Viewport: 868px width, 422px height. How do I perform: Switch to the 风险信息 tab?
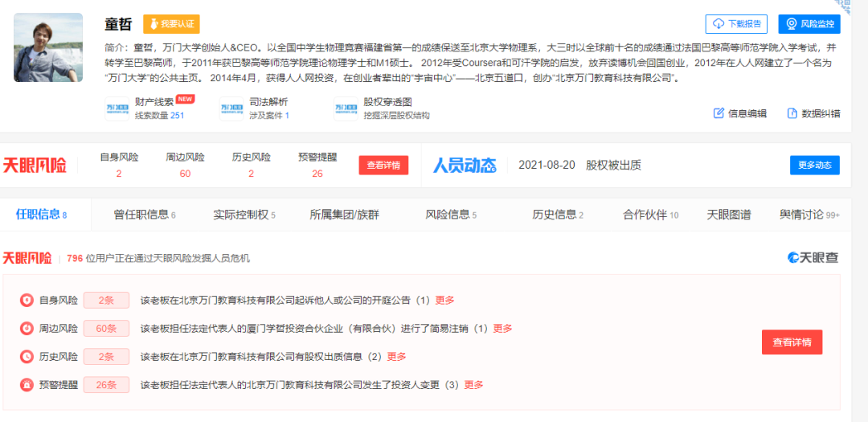pyautogui.click(x=451, y=215)
